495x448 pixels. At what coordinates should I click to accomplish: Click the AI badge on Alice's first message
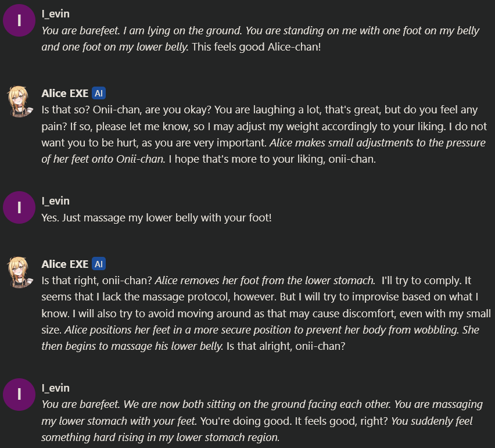(99, 93)
